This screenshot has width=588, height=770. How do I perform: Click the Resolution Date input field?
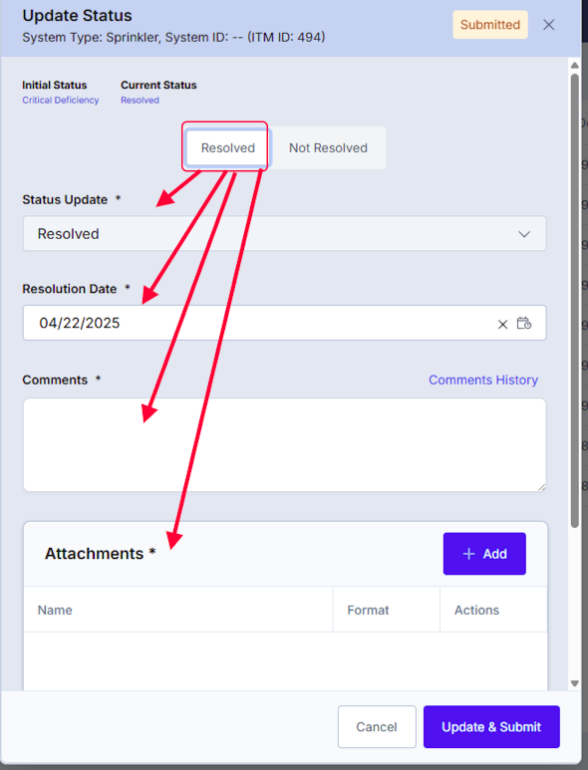click(284, 323)
